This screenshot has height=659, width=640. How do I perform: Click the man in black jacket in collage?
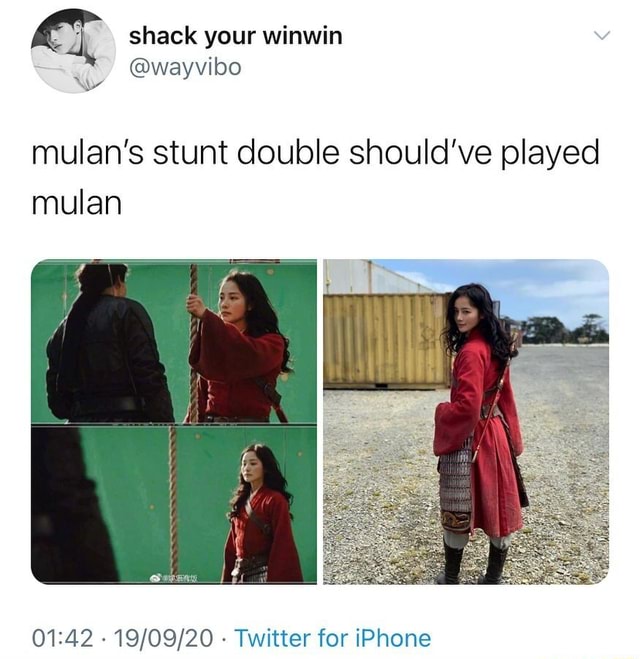(x=109, y=343)
